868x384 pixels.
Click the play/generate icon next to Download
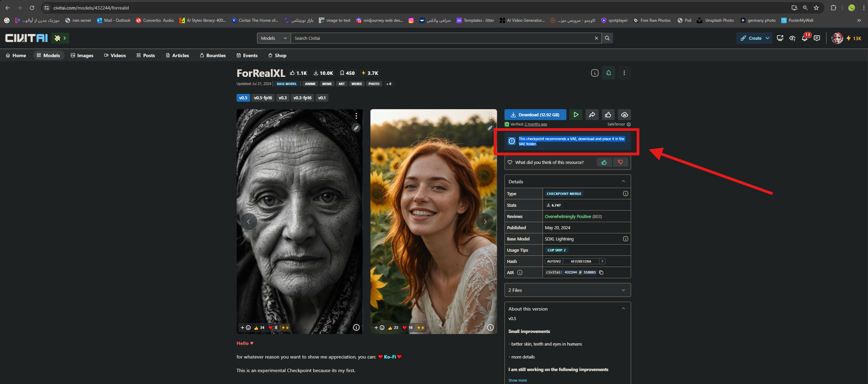tap(576, 115)
